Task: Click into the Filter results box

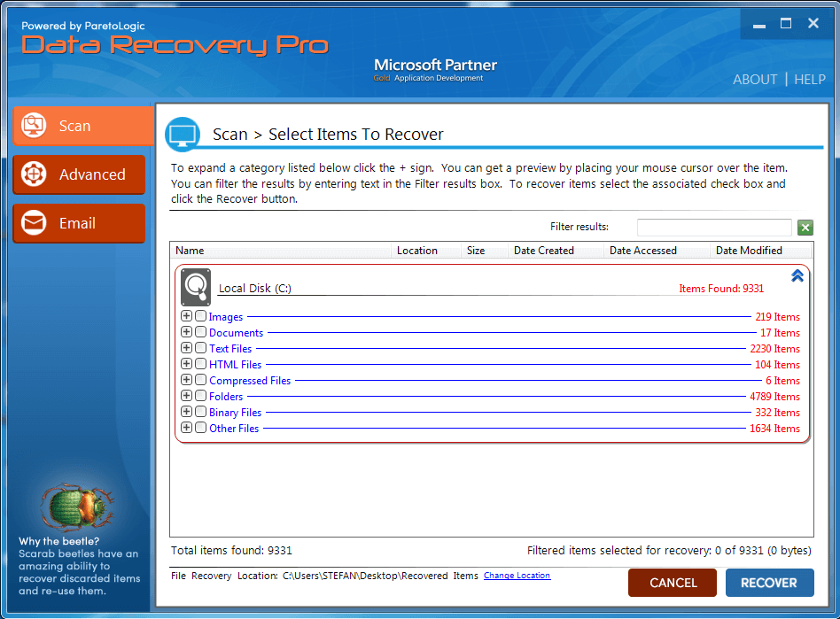Action: 714,228
